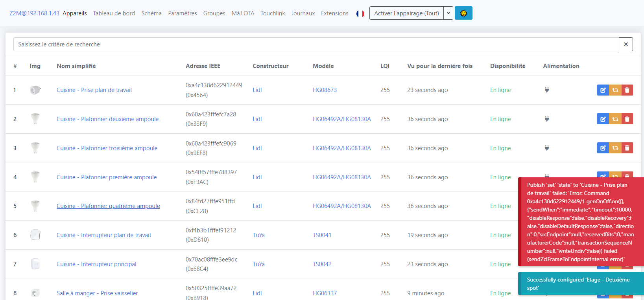Click in the device search input field
The image size is (644, 300).
[x=315, y=44]
